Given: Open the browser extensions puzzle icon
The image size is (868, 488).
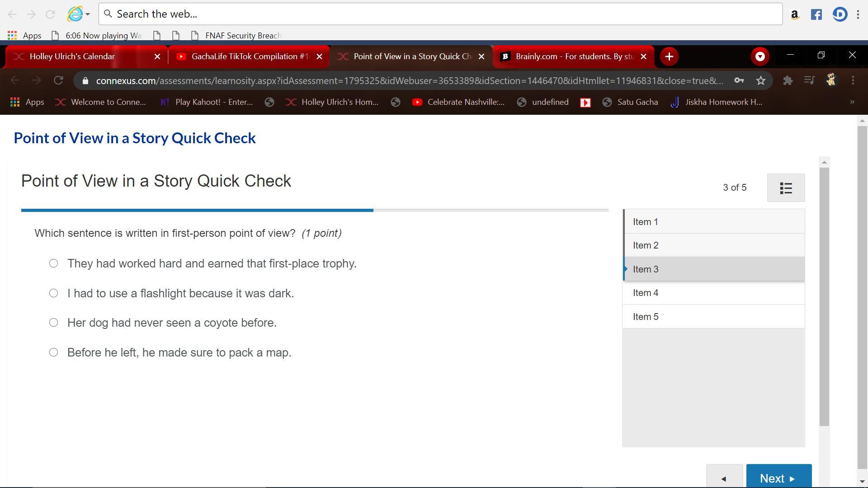Looking at the screenshot, I should (788, 80).
